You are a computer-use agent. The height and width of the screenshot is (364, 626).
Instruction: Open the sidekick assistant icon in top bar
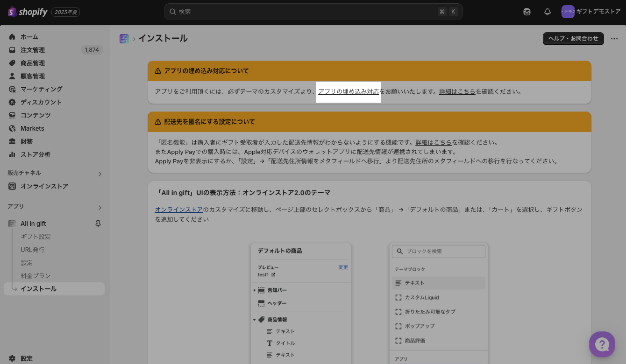(x=527, y=12)
